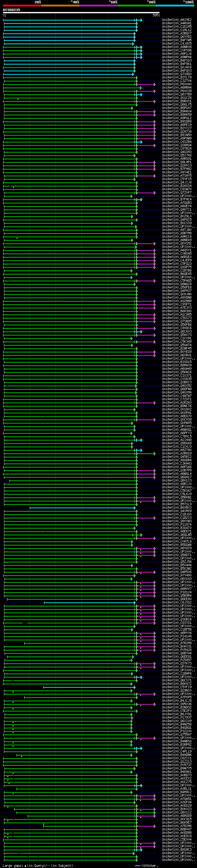The image size is (197, 868).
Task: Select hit label UniRef100_O95036
Action: [177, 704]
